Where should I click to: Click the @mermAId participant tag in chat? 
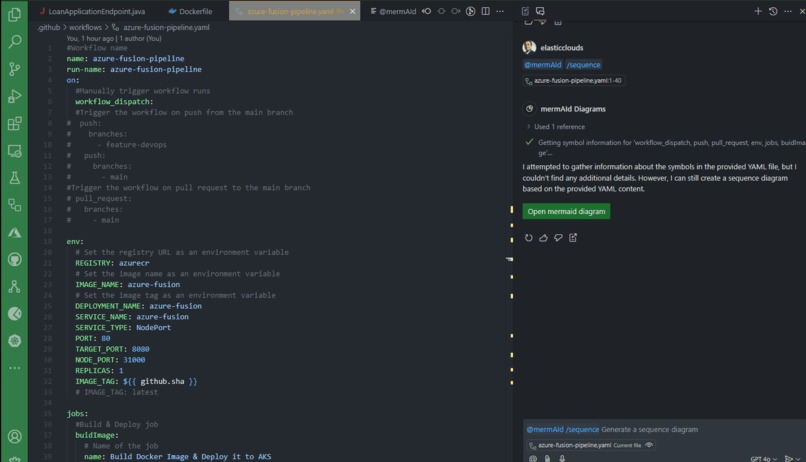(543, 65)
